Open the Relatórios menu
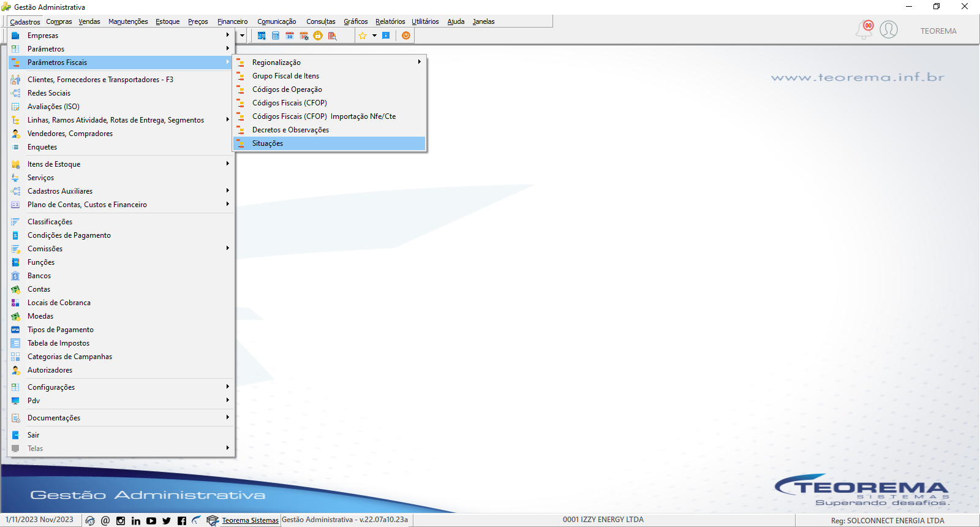 [390, 21]
